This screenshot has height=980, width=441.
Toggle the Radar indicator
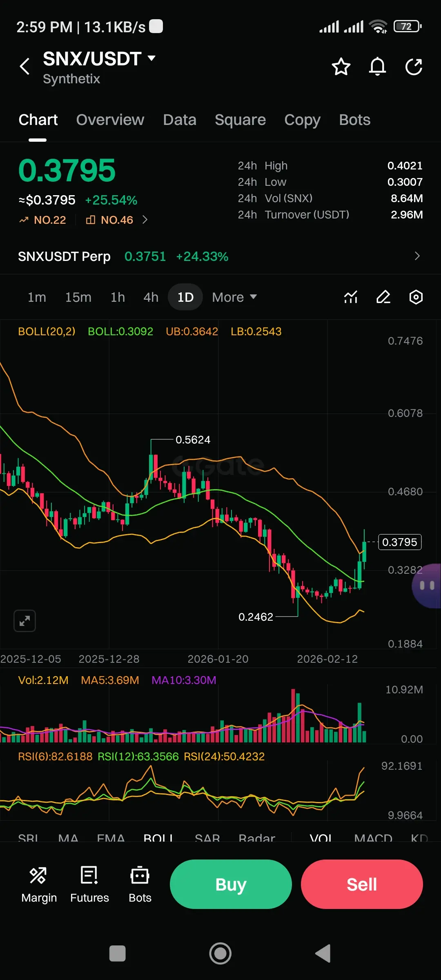click(x=257, y=839)
